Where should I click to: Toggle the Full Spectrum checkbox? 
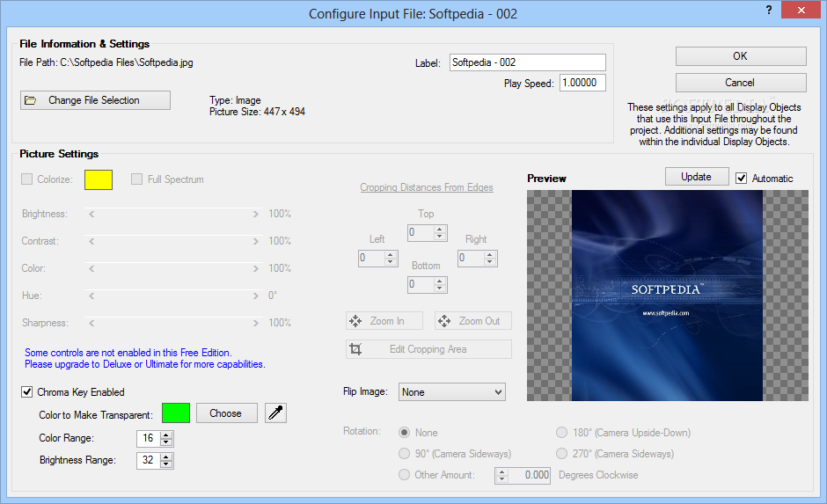[x=136, y=179]
